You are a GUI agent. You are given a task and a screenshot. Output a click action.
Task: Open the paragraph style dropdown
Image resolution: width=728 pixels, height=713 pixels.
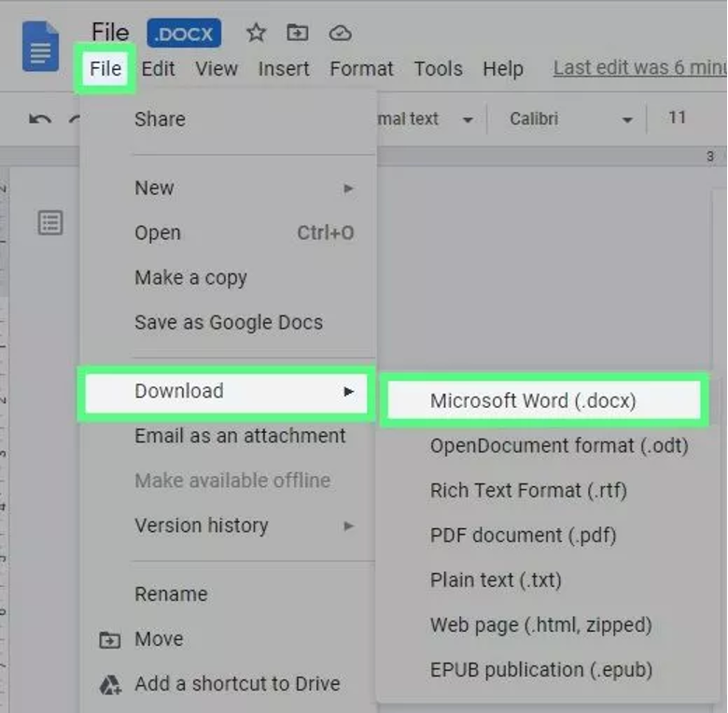point(426,119)
